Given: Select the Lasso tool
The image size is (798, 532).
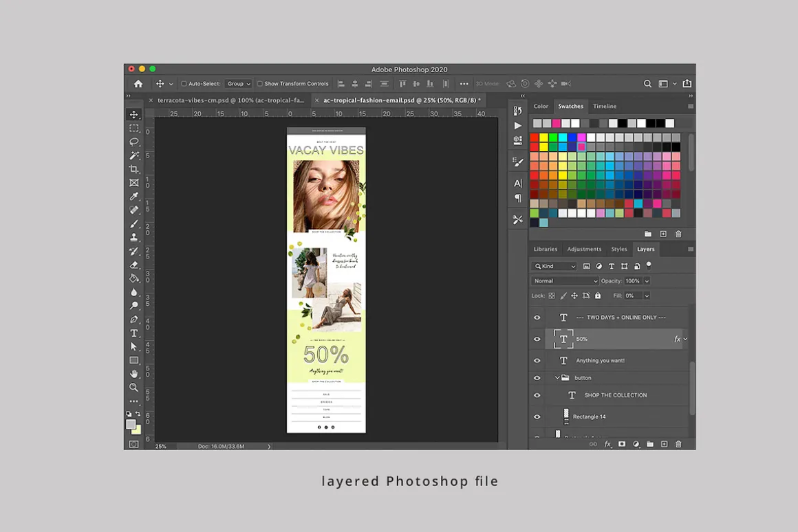Looking at the screenshot, I should click(134, 142).
